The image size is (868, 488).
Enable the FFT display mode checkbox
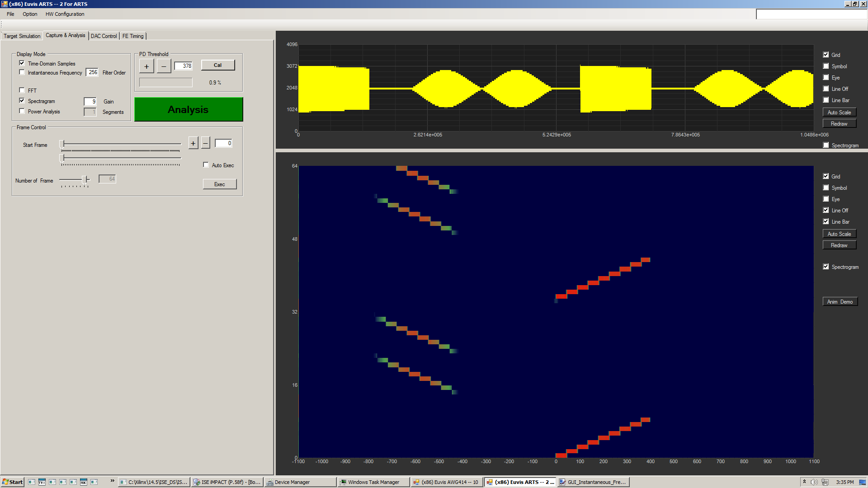[22, 90]
